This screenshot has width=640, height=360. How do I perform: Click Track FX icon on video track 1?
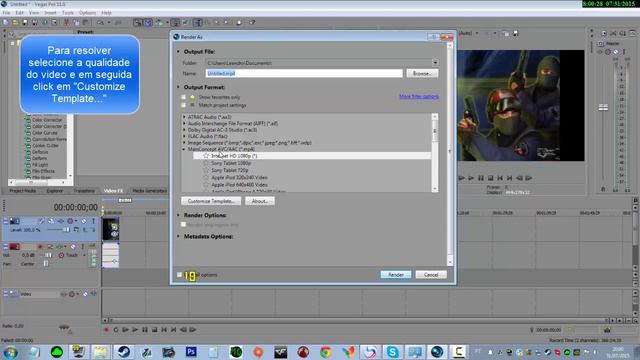60,221
